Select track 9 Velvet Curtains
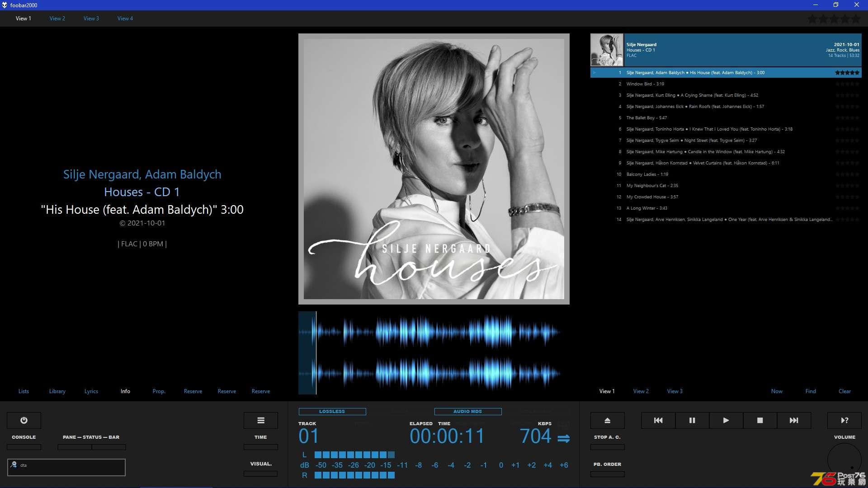The image size is (868, 488). click(726, 163)
